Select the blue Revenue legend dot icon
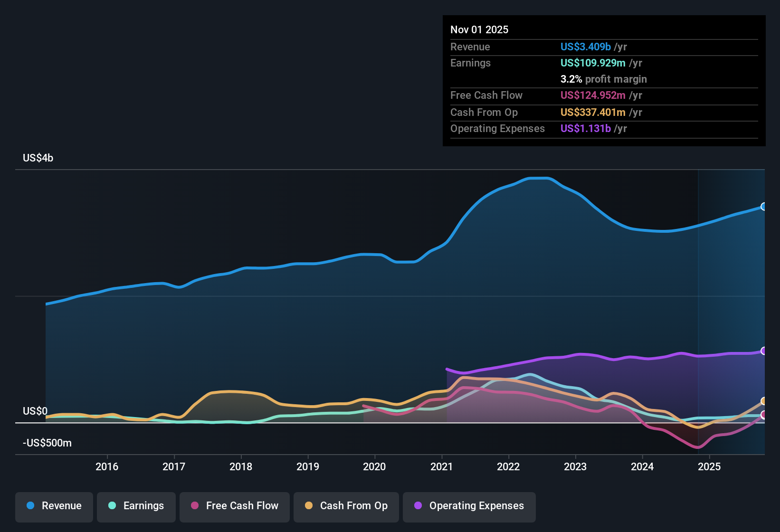The width and height of the screenshot is (780, 532). tap(30, 506)
